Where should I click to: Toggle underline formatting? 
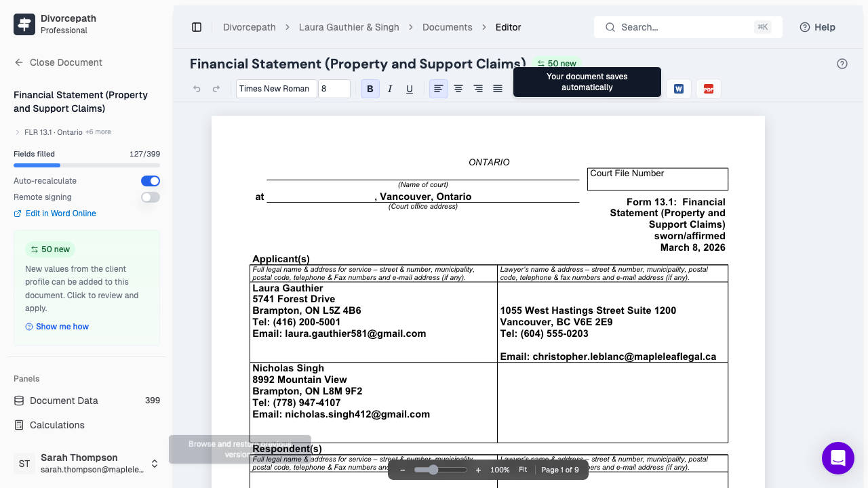(x=410, y=89)
